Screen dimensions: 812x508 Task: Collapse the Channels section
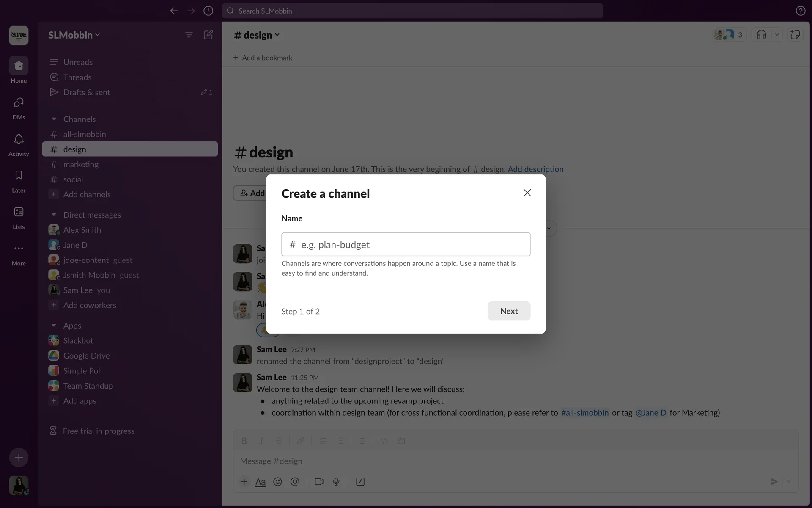(54, 119)
